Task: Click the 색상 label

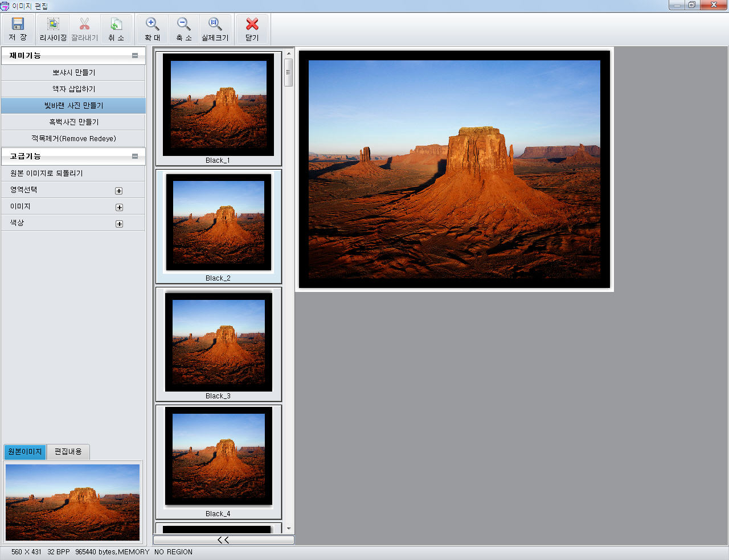Action: (17, 223)
